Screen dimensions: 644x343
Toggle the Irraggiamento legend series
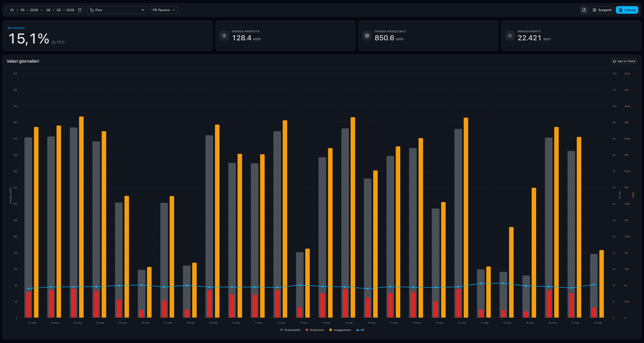click(x=340, y=330)
